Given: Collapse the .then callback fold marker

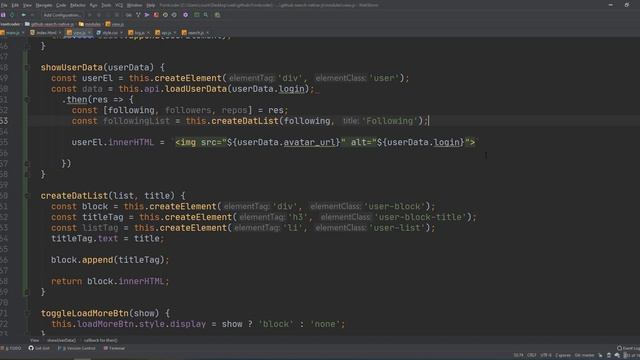Looking at the screenshot, I should coord(27,99).
